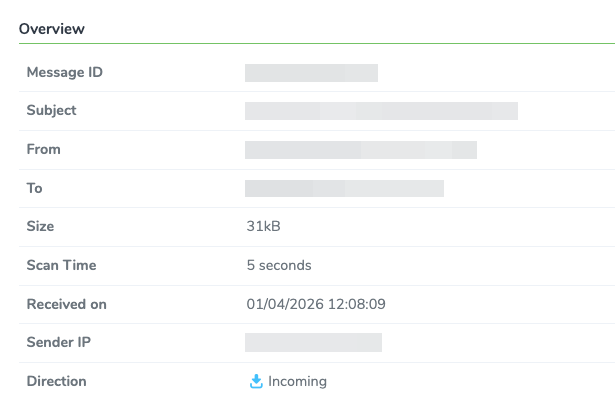Select the Direction row label

point(56,381)
